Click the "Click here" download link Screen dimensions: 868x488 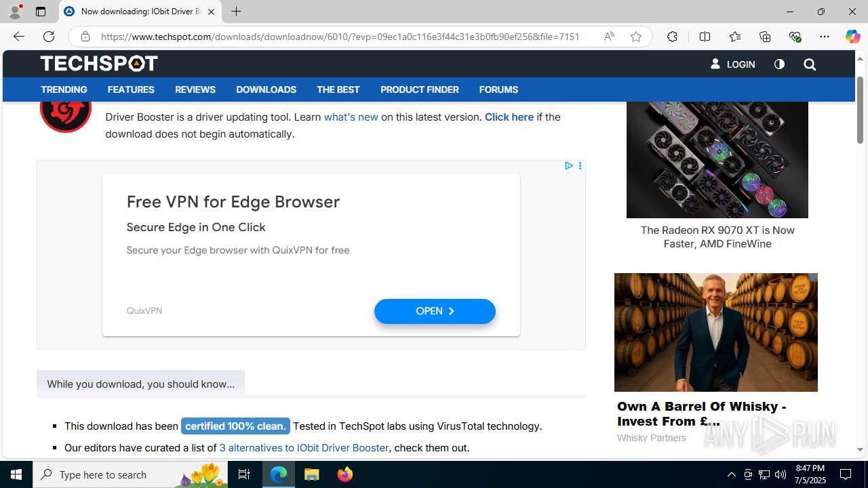[x=509, y=117]
